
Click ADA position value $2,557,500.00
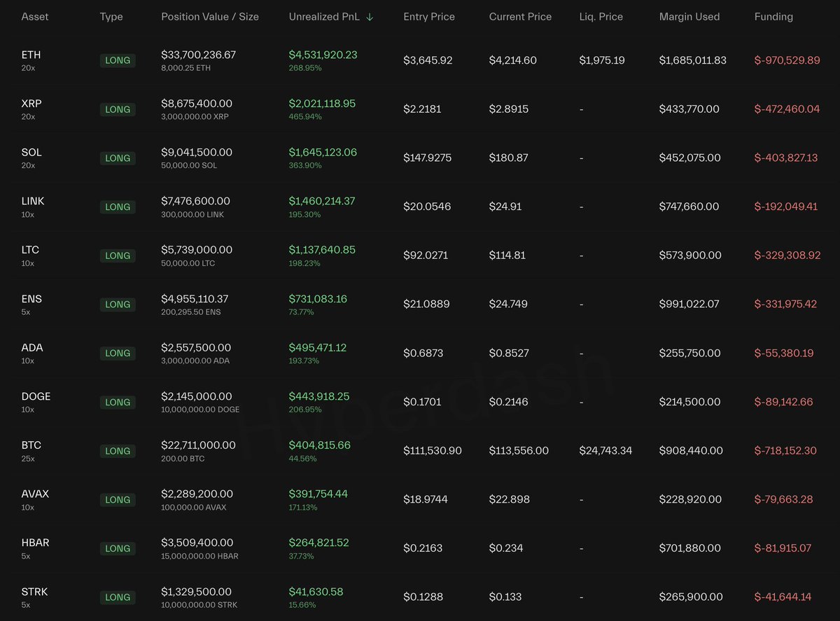(x=197, y=348)
